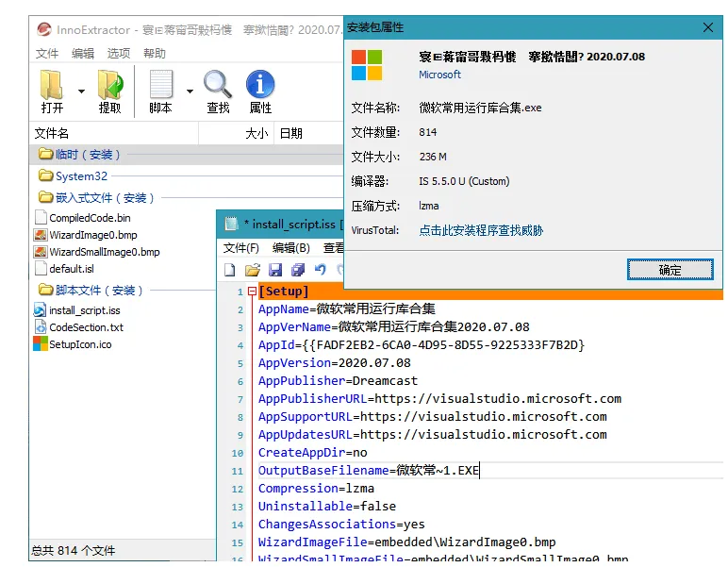The image size is (728, 567).
Task: Click the 脚本 (Script) toolbar icon
Action: 160,84
